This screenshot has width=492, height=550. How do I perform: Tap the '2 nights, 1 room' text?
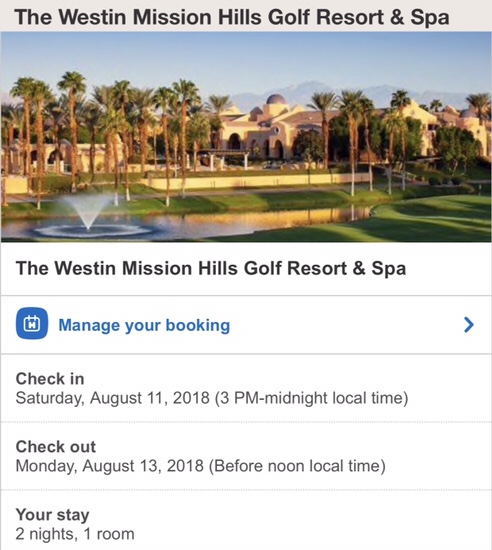(75, 534)
